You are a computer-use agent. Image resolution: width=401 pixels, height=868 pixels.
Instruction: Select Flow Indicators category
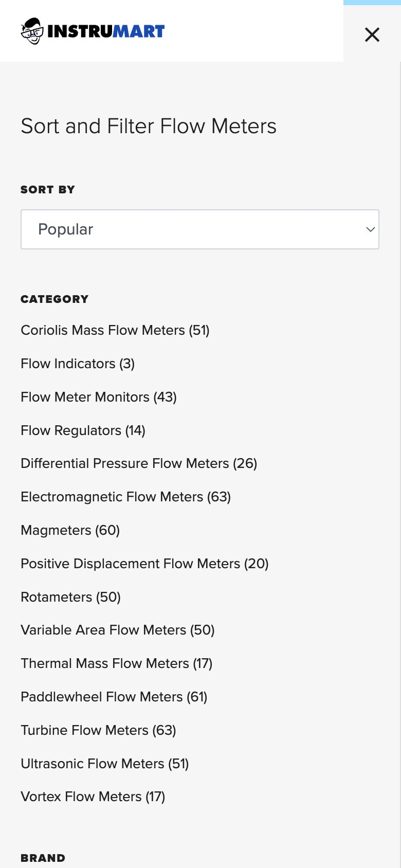click(78, 364)
